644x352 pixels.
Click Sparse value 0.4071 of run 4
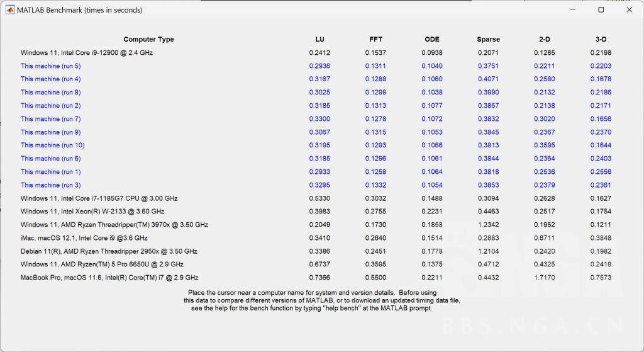(488, 79)
